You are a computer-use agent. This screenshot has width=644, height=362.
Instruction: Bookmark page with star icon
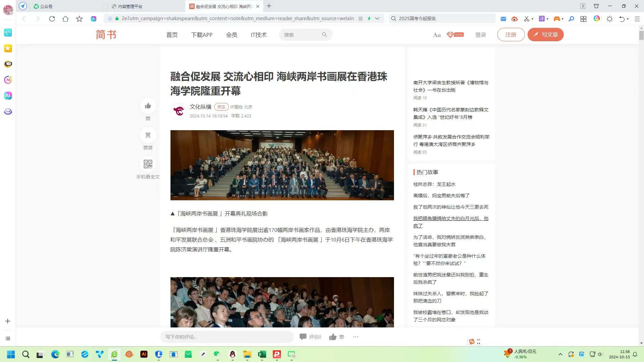pos(79,19)
